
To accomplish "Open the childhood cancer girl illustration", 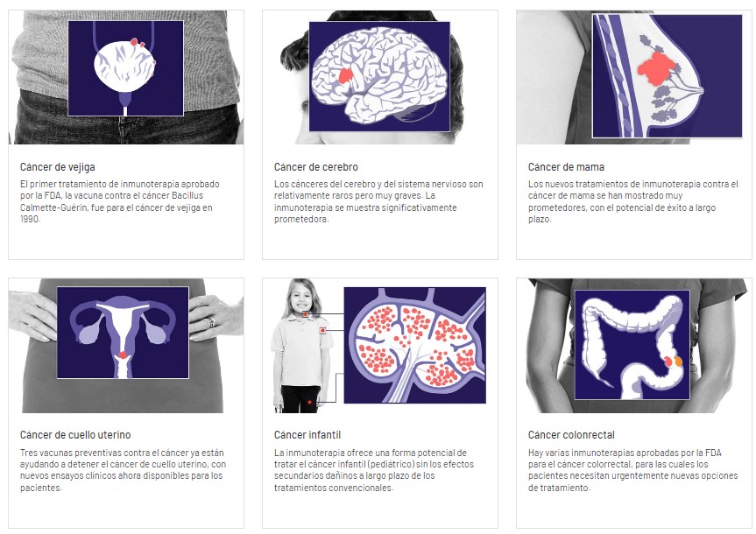I will [380, 346].
